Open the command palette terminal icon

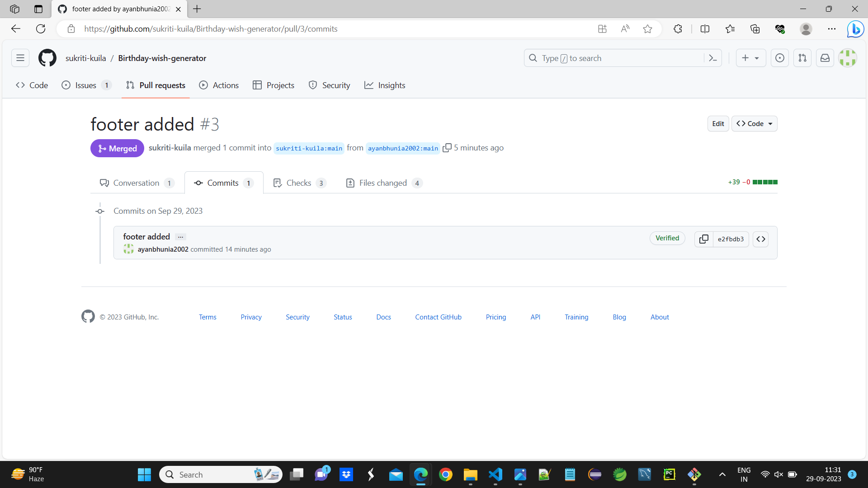point(713,58)
